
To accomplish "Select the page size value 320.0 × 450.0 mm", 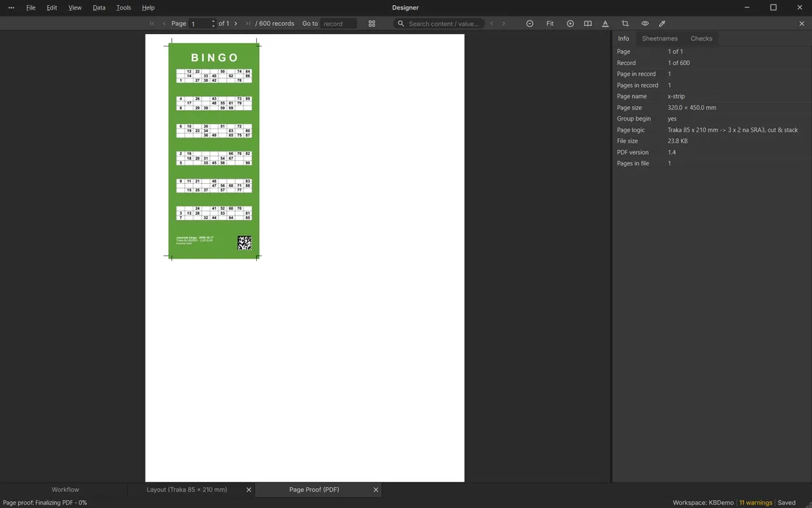I will coord(692,108).
